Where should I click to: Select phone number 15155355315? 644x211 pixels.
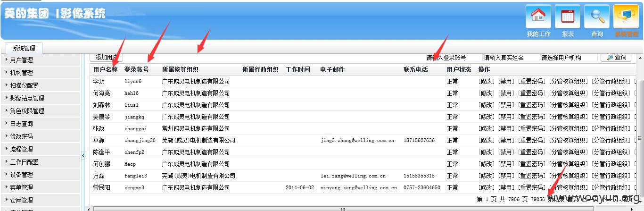[419, 176]
